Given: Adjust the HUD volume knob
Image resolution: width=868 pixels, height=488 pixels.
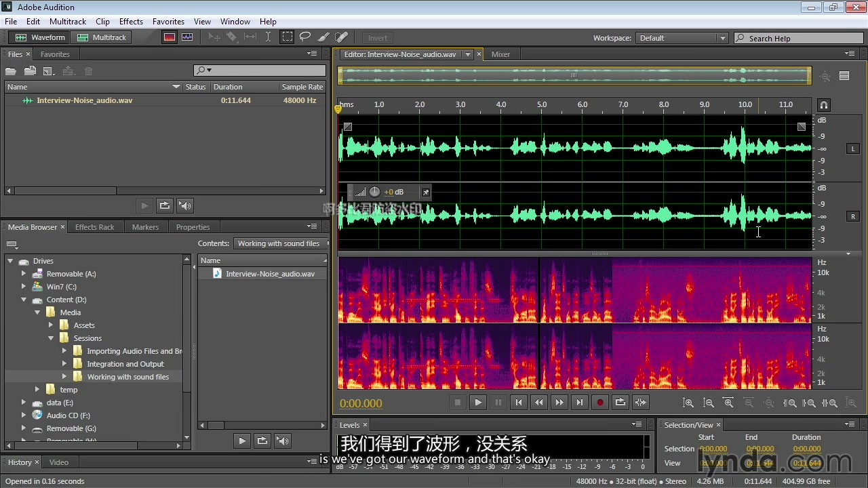Looking at the screenshot, I should click(374, 192).
